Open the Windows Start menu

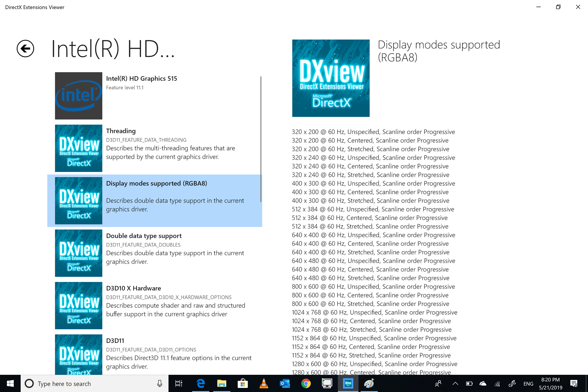[10, 383]
